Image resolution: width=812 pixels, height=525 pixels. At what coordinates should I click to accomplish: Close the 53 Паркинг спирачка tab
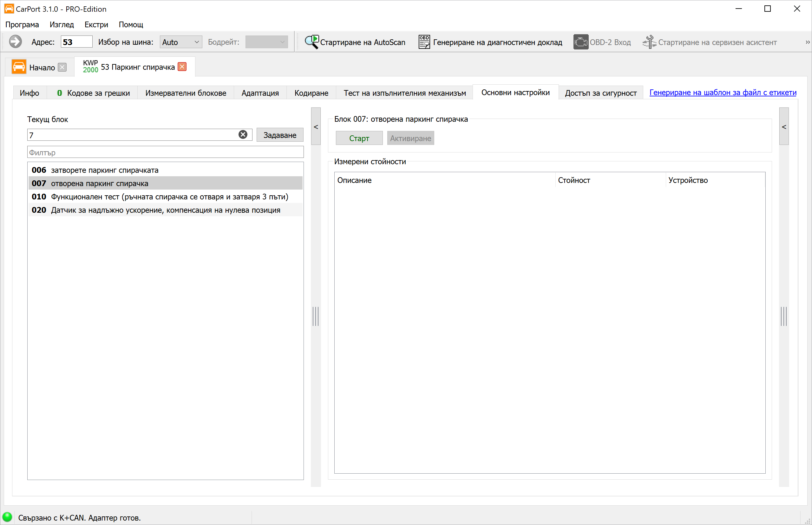[x=182, y=67]
